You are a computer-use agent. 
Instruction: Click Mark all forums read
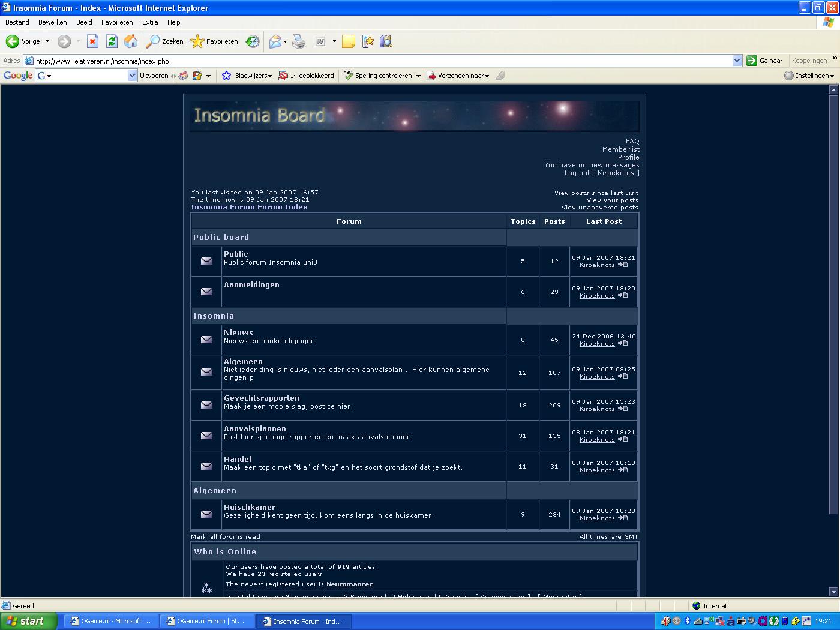(x=225, y=536)
